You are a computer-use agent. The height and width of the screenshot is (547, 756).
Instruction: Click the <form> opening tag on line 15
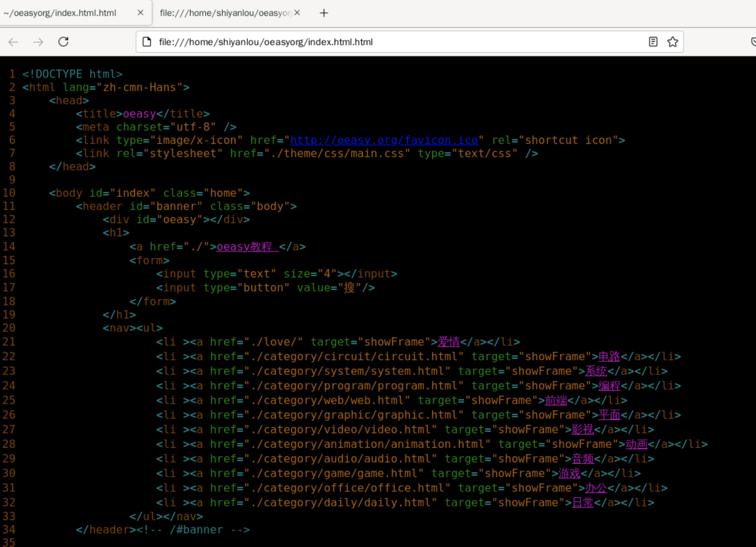point(149,260)
